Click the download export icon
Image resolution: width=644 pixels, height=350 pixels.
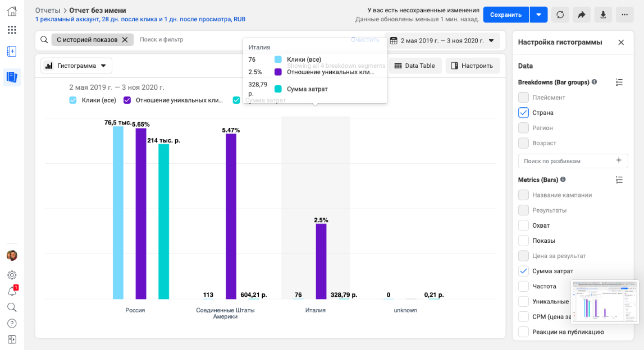coord(603,15)
